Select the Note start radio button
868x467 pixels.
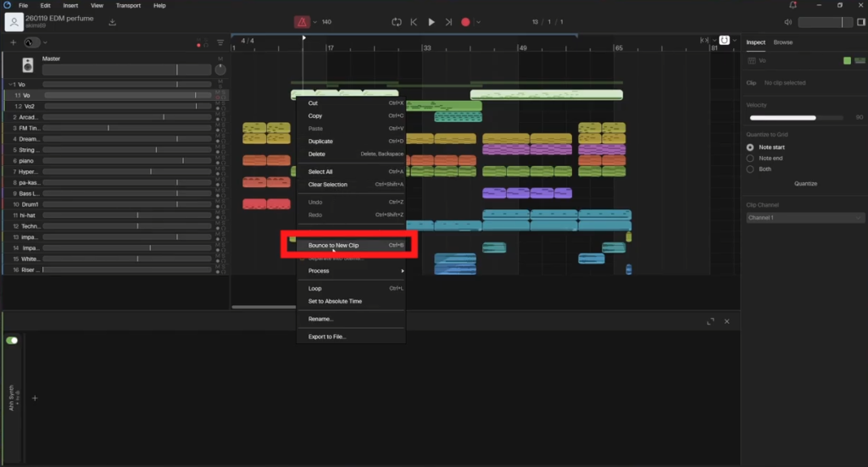[750, 147]
